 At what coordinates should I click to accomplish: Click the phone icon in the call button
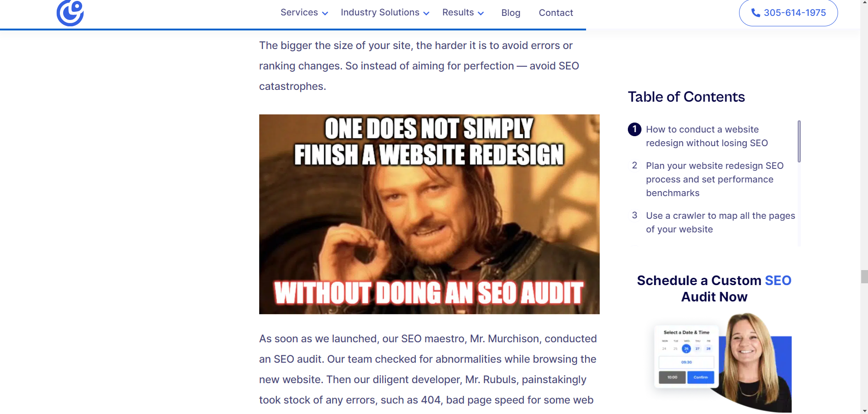point(755,13)
